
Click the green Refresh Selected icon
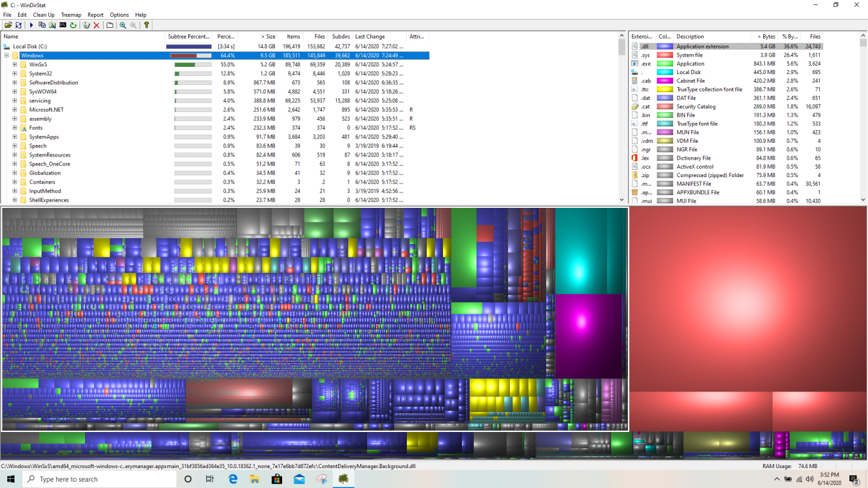(x=73, y=25)
